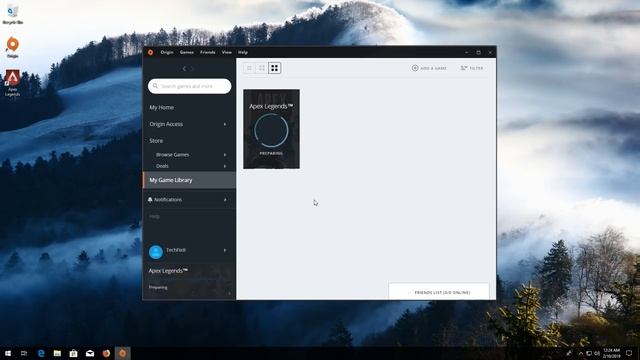Open the Windows Start menu
Image resolution: width=640 pixels, height=360 pixels.
coord(8,353)
